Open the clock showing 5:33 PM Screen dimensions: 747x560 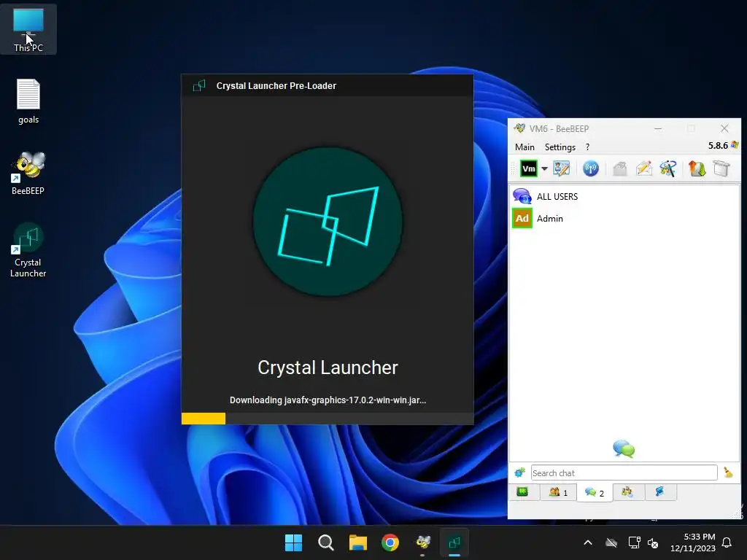(693, 542)
